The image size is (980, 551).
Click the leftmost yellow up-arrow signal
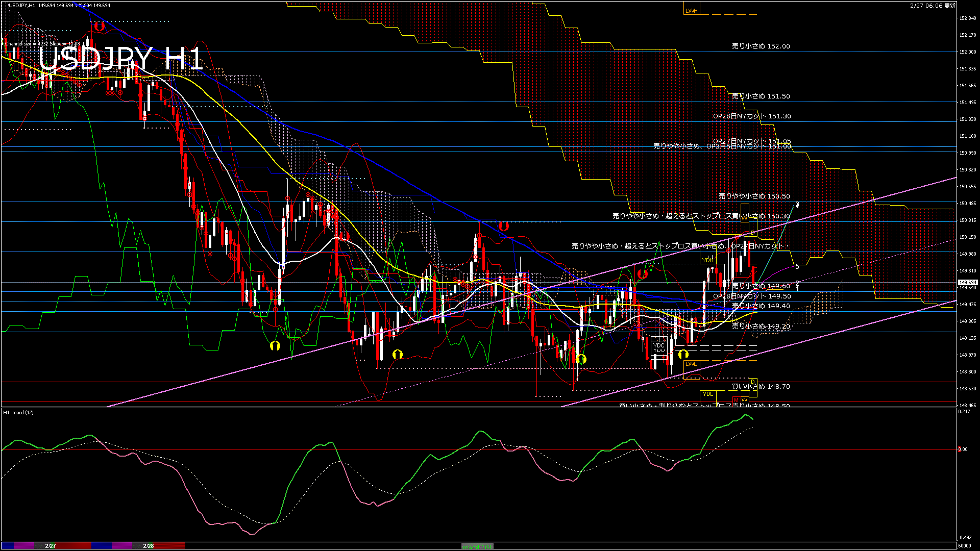tap(275, 346)
